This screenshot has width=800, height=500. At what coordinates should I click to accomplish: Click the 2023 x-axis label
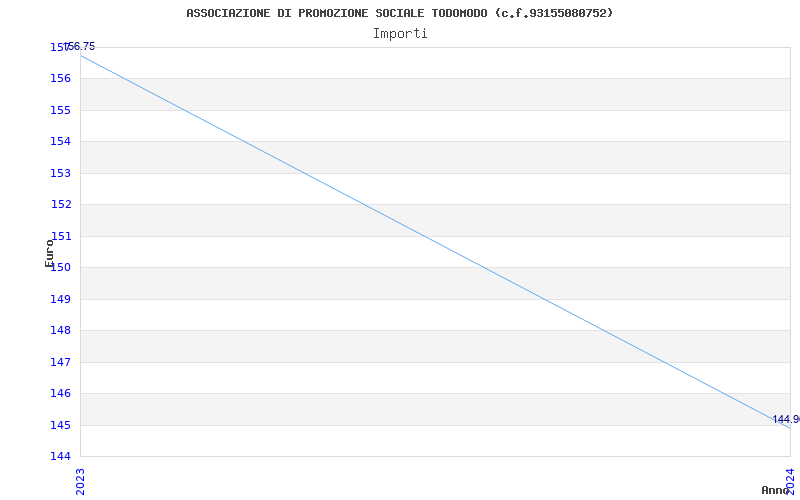[x=80, y=482]
